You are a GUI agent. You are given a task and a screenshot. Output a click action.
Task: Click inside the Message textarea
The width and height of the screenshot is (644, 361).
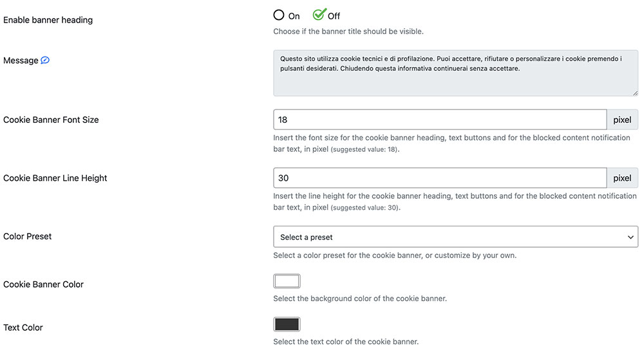455,73
